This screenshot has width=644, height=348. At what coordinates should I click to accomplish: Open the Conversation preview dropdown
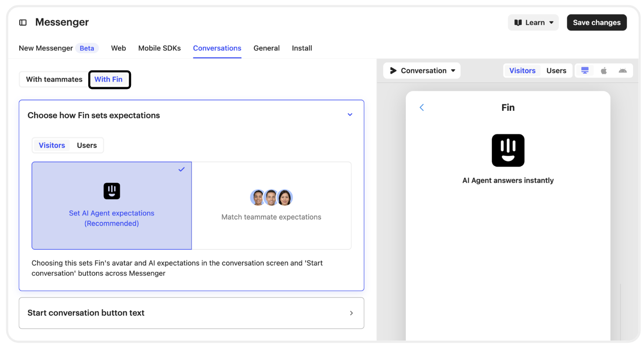pyautogui.click(x=422, y=71)
